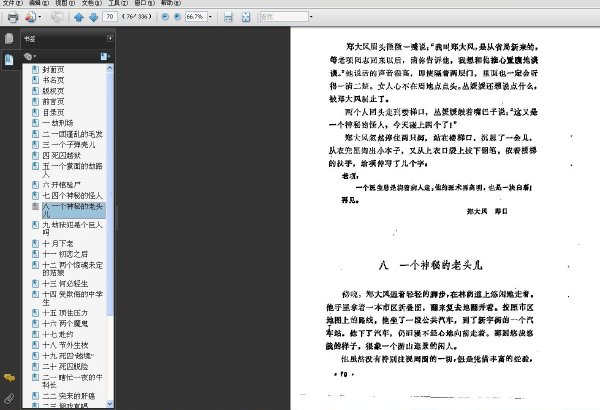Open the zoom level dropdown arrow
Image resolution: width=600 pixels, height=410 pixels.
pos(210,16)
